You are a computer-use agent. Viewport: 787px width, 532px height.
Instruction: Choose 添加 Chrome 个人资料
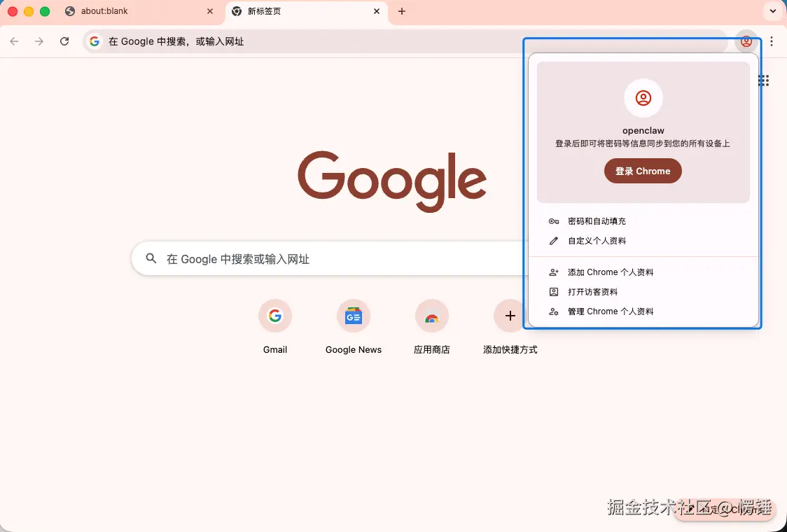point(643,272)
